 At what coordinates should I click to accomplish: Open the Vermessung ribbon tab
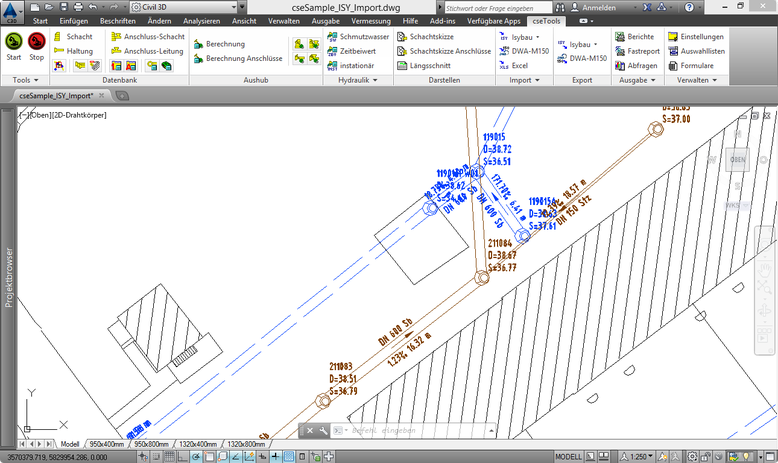371,21
